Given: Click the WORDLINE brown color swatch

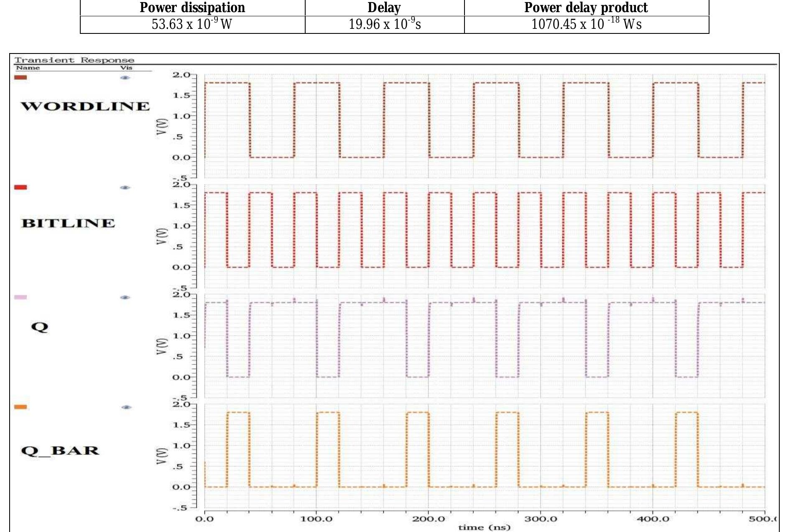Looking at the screenshot, I should pyautogui.click(x=20, y=76).
